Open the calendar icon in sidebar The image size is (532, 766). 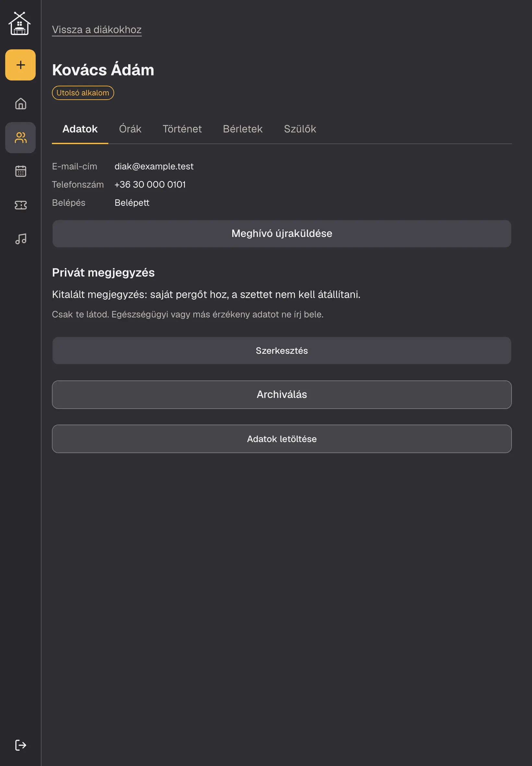pyautogui.click(x=20, y=171)
